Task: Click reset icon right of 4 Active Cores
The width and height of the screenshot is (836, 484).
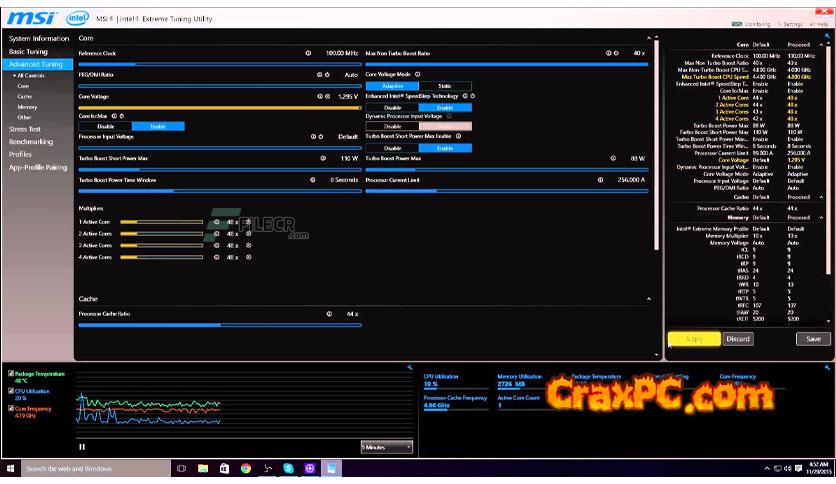Action: tap(248, 257)
